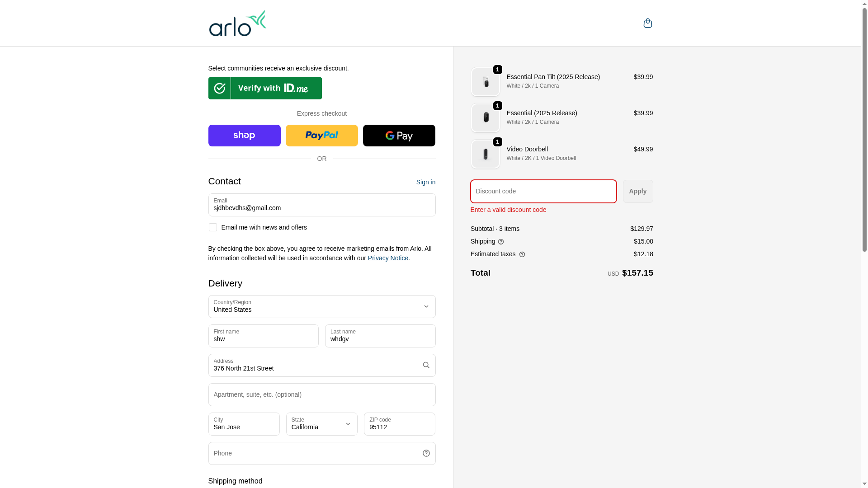Open the shopping bag cart icon
The height and width of the screenshot is (488, 868).
[x=647, y=23]
